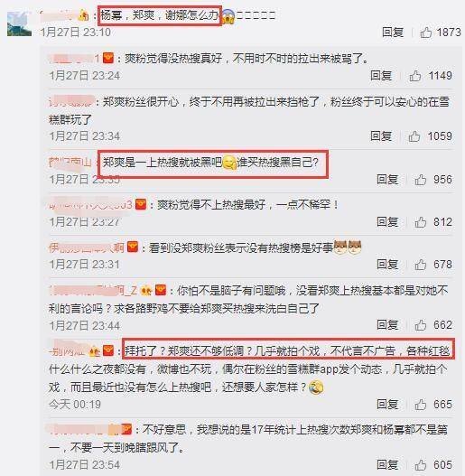Like the comment with 1059 likes
Screen dimensions: 465x476
coord(414,136)
